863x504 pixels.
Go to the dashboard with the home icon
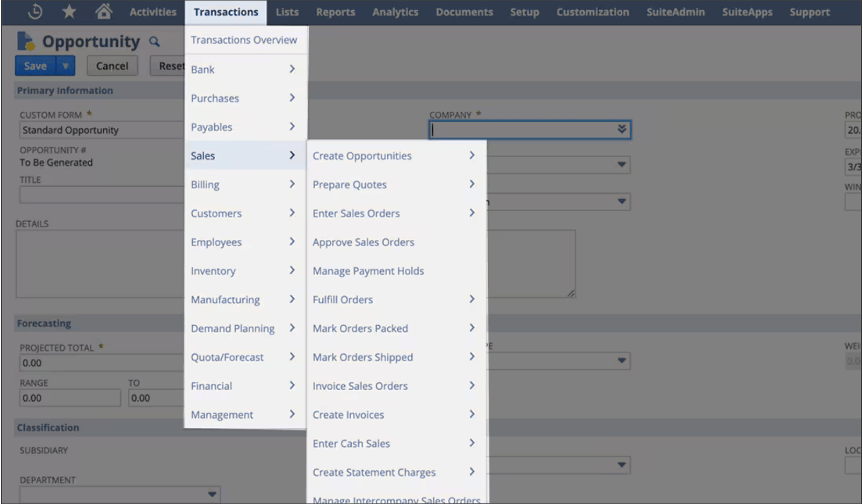104,12
